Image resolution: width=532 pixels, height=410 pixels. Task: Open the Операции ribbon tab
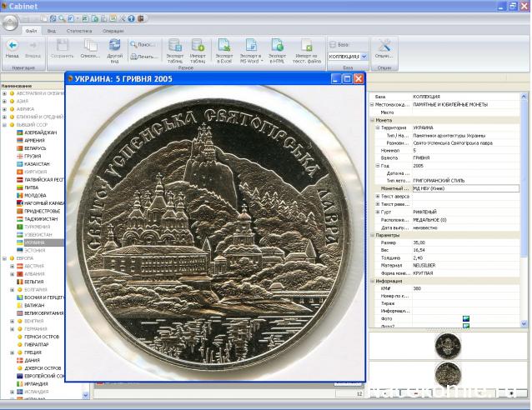(x=113, y=31)
